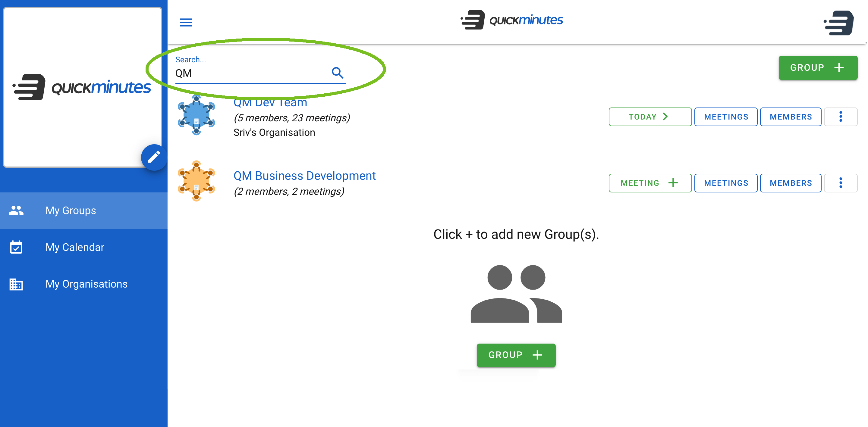
Task: Click the pencil edit logo button
Action: 154,157
